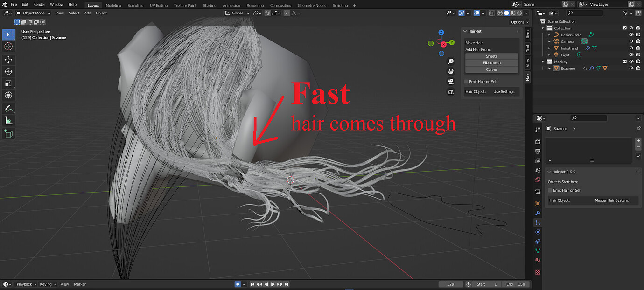Image resolution: width=644 pixels, height=290 pixels.
Task: Open the File menu
Action: point(14,4)
